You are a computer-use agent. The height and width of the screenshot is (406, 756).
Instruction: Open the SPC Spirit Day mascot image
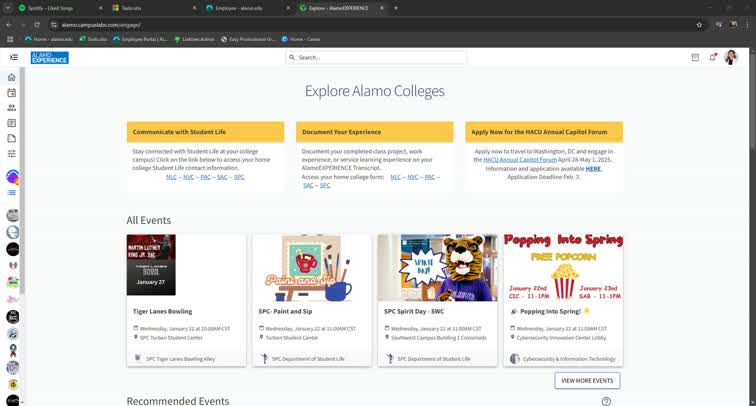point(437,268)
